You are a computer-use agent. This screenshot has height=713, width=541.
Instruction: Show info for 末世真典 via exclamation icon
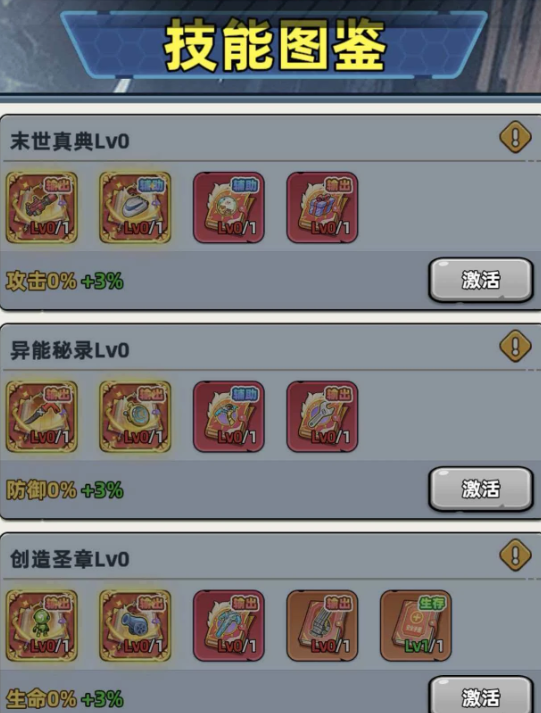coord(515,137)
